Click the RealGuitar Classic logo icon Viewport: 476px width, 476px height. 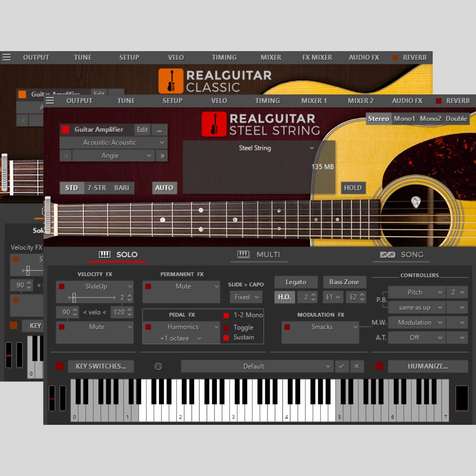pos(171,81)
